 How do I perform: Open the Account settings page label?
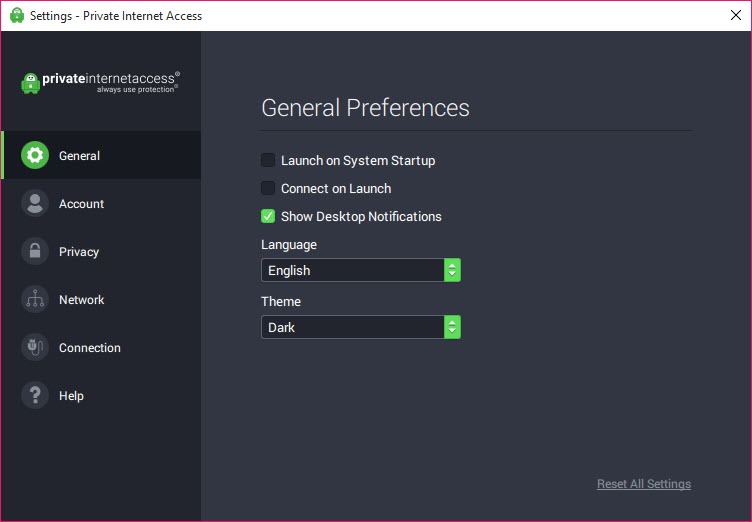point(82,203)
